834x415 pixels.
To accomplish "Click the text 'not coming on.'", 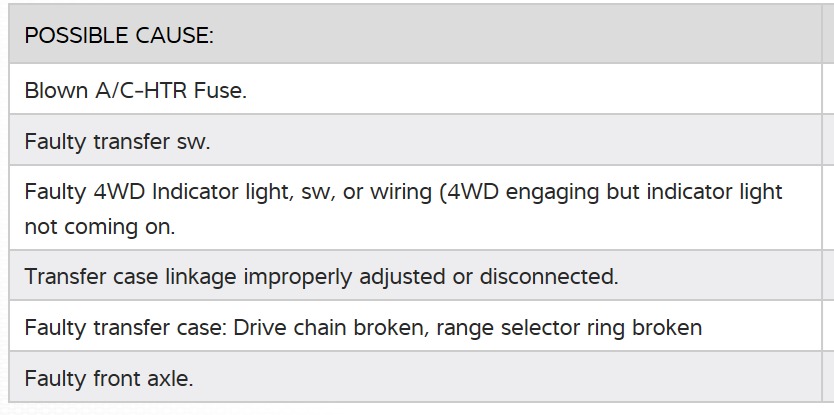I will point(100,226).
